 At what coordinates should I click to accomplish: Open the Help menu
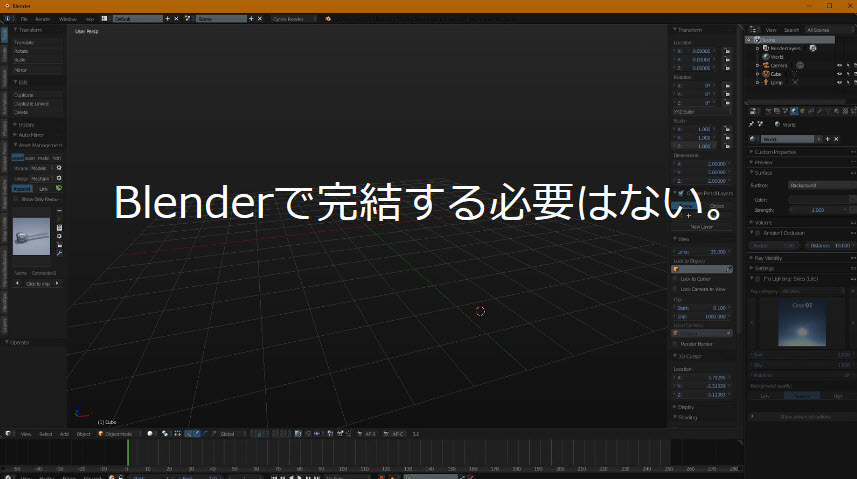pyautogui.click(x=90, y=19)
